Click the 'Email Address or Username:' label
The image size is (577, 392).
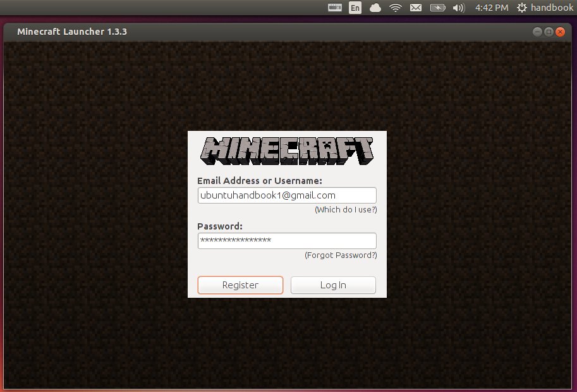[260, 181]
